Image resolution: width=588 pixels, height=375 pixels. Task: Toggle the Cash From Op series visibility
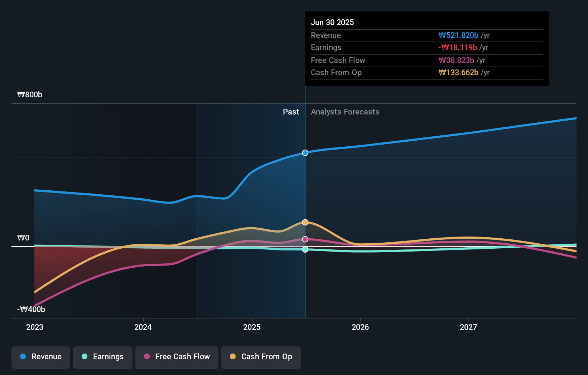pos(261,357)
